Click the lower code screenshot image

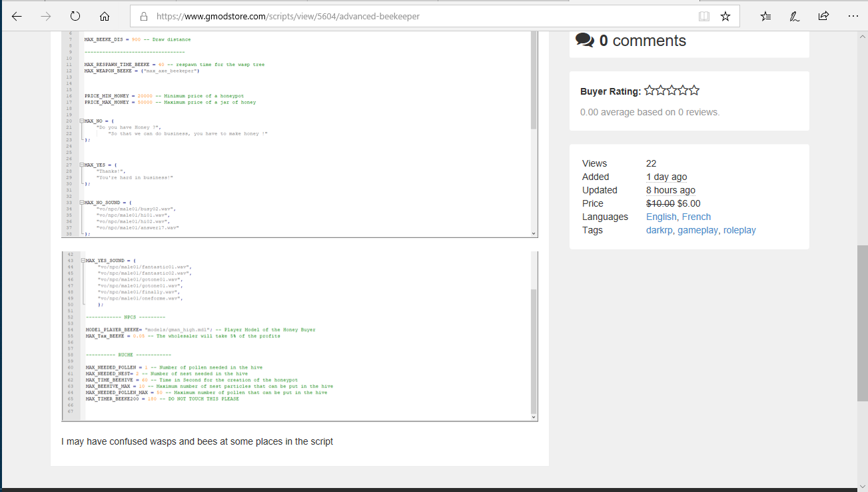300,337
